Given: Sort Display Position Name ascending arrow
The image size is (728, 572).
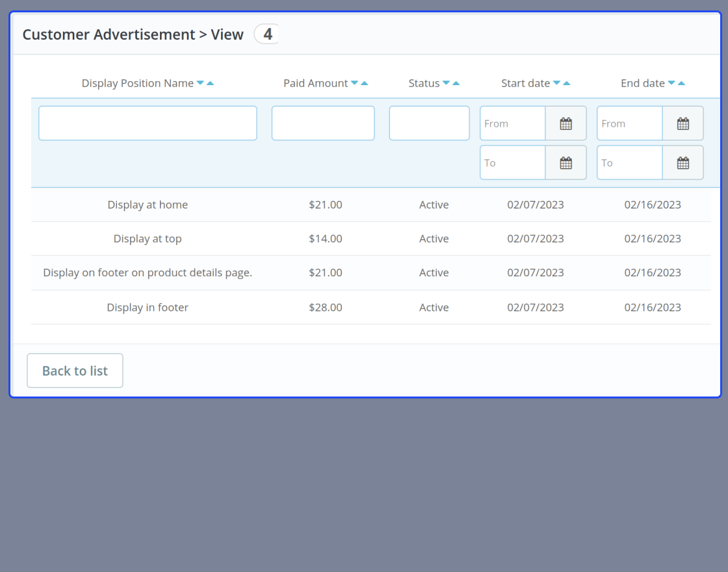Looking at the screenshot, I should [211, 83].
